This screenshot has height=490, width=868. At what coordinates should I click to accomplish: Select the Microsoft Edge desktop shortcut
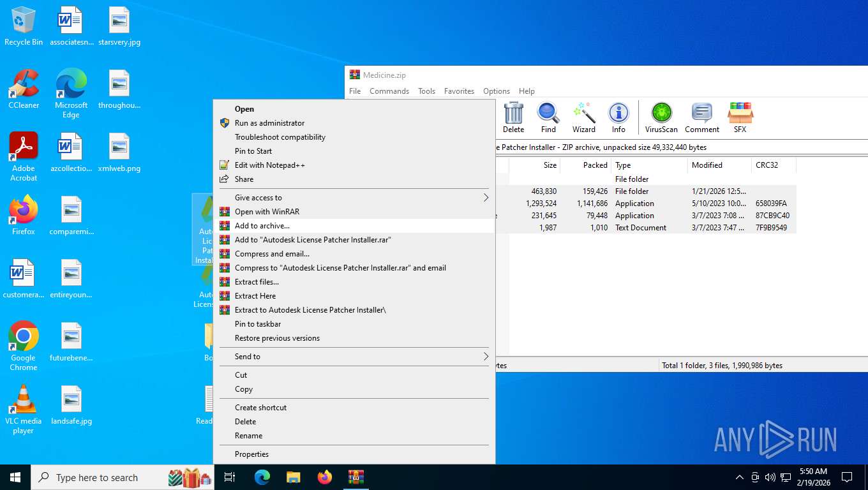coord(71,93)
